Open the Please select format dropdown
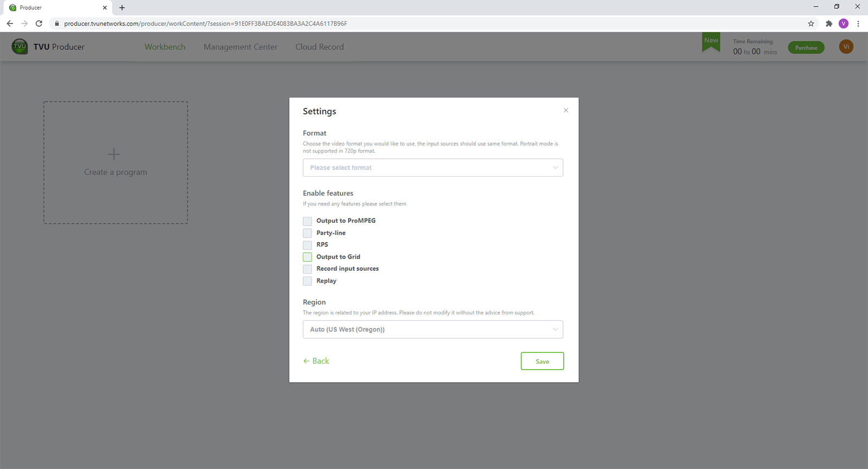 (433, 168)
